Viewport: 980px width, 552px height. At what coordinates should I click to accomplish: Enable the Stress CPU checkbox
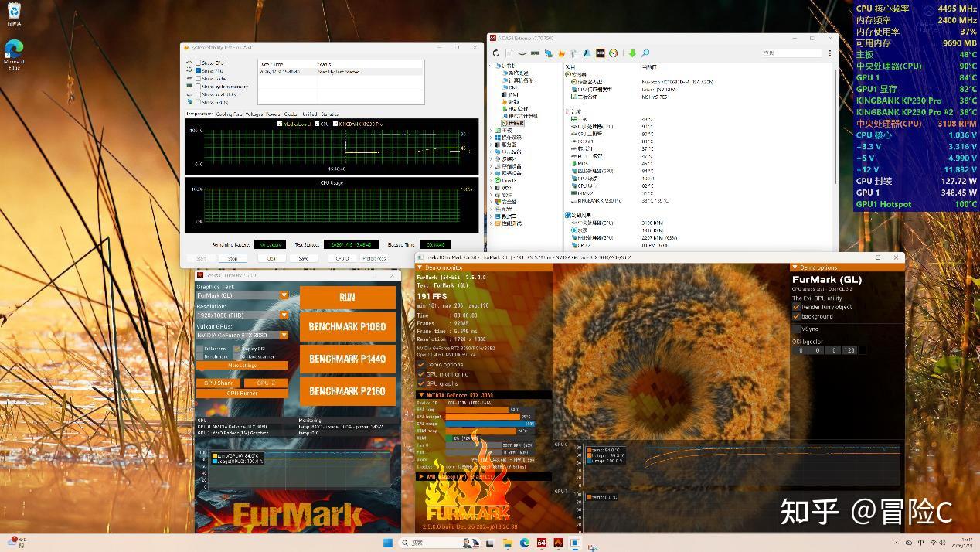pyautogui.click(x=199, y=63)
